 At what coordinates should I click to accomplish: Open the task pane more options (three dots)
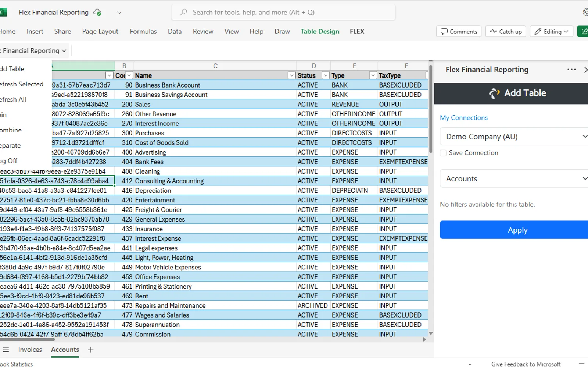pos(571,70)
